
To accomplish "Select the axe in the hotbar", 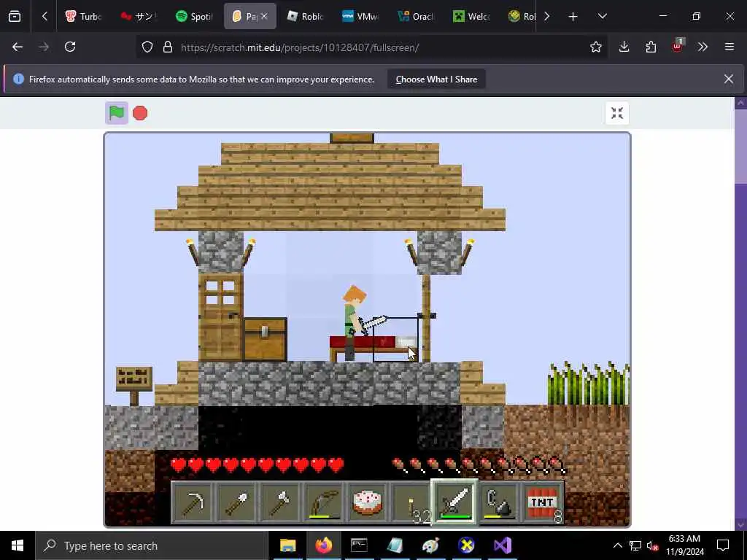I will point(279,502).
